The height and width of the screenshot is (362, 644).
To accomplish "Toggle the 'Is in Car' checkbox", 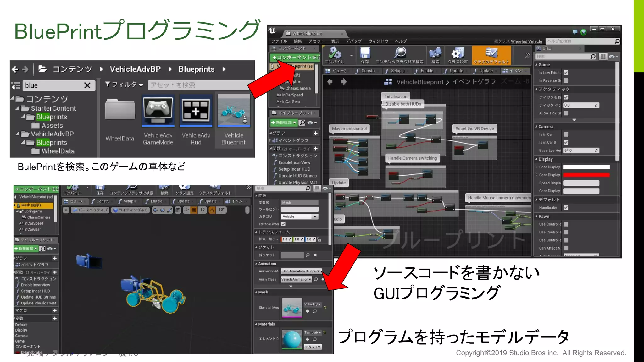I will (566, 134).
